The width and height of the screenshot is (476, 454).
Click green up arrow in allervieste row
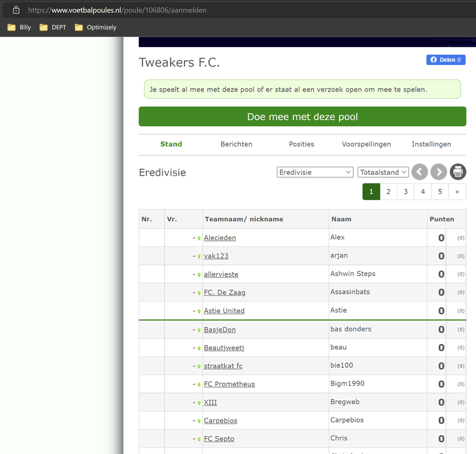point(199,275)
